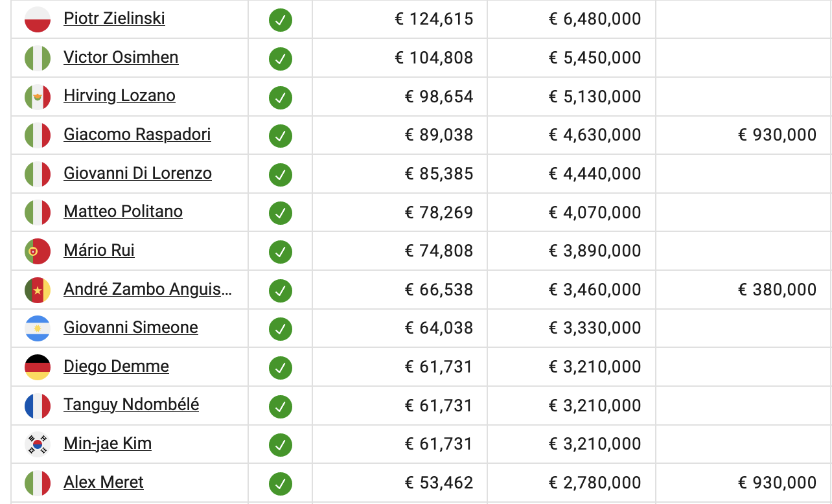This screenshot has width=832, height=504.
Task: Open Giacomo Raspadori profile link
Action: [137, 135]
